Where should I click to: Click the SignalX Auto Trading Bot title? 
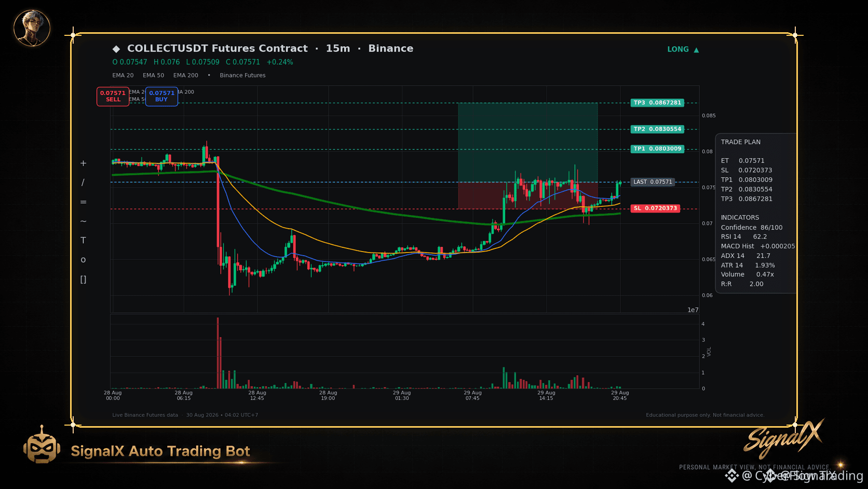click(x=160, y=451)
